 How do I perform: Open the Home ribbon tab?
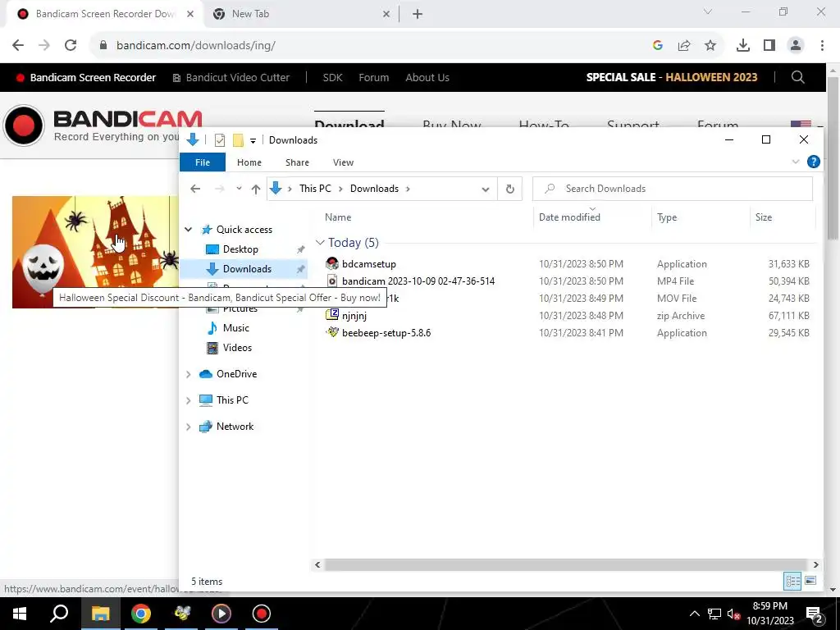[249, 162]
